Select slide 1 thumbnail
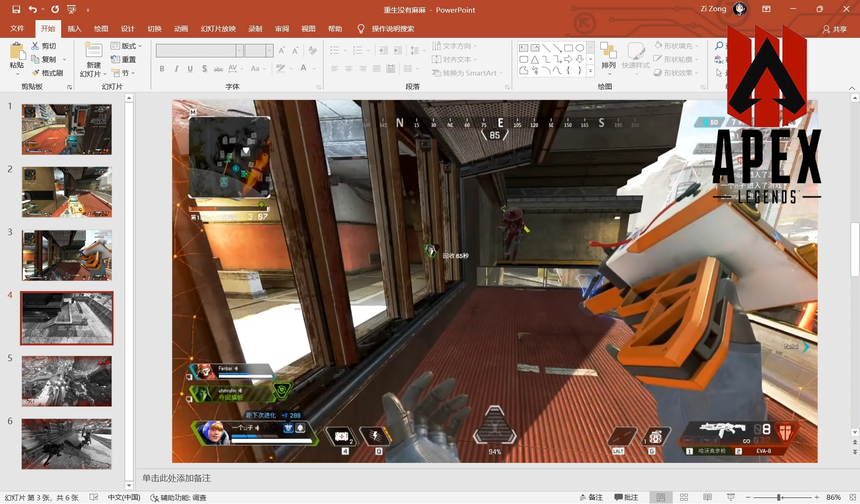Viewport: 860px width, 504px height. [67, 129]
